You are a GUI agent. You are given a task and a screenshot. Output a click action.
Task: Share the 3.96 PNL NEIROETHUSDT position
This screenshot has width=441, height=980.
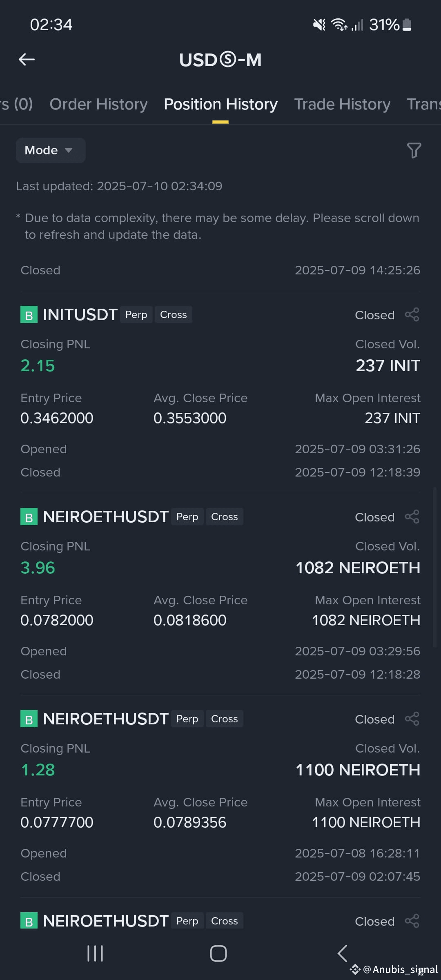(412, 517)
